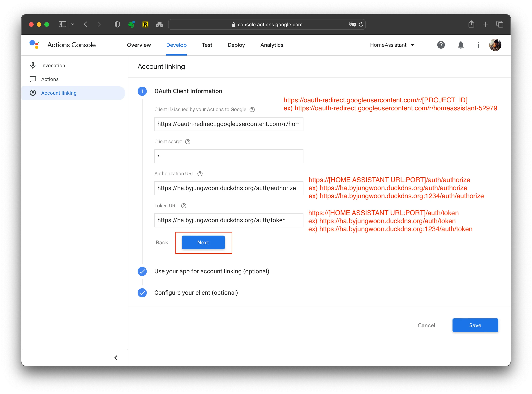
Task: Click the privacy shield icon
Action: coord(117,24)
